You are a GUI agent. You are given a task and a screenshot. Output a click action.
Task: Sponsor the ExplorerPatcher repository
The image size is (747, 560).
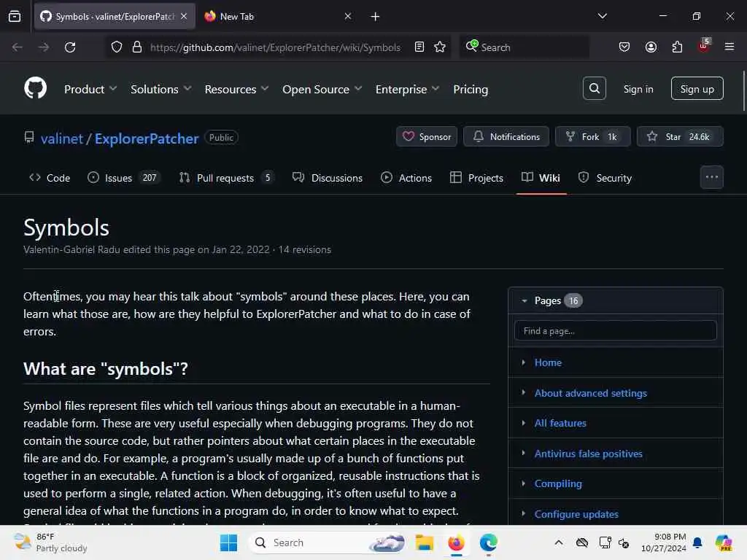[426, 136]
